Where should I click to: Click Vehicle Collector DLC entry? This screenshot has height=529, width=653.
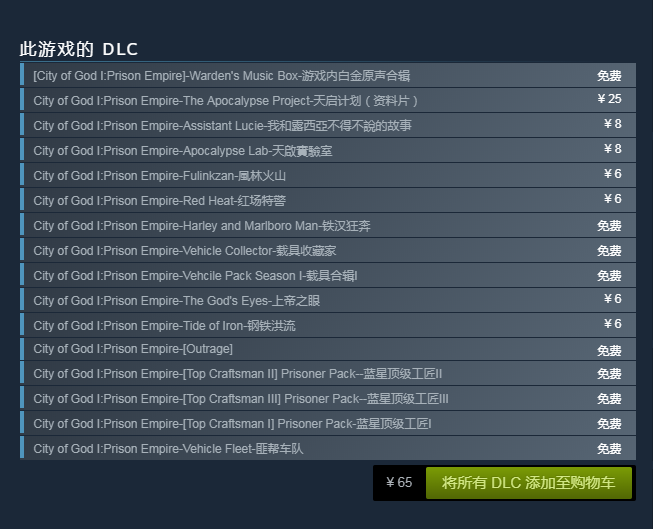185,251
